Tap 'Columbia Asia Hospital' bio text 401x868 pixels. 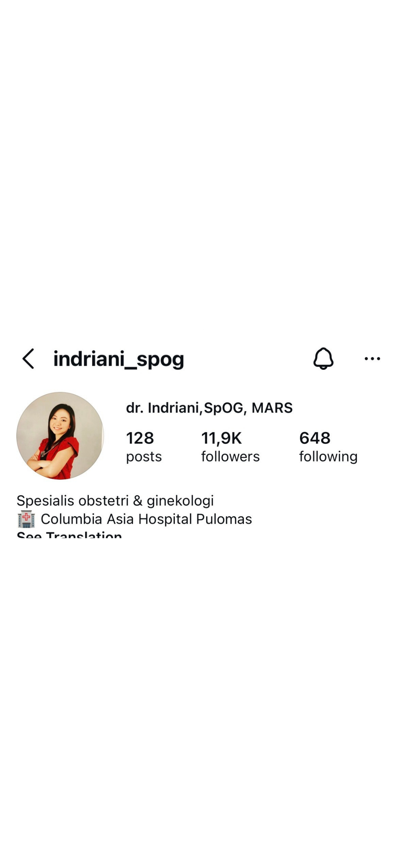click(x=116, y=519)
